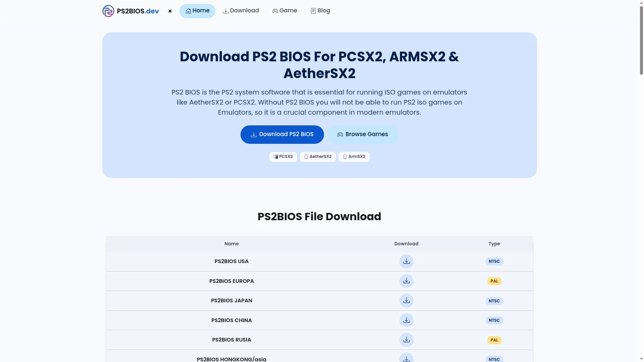Click the NTSC badge in JAPAN row
Screen dimensions: 644x362
pos(494,301)
